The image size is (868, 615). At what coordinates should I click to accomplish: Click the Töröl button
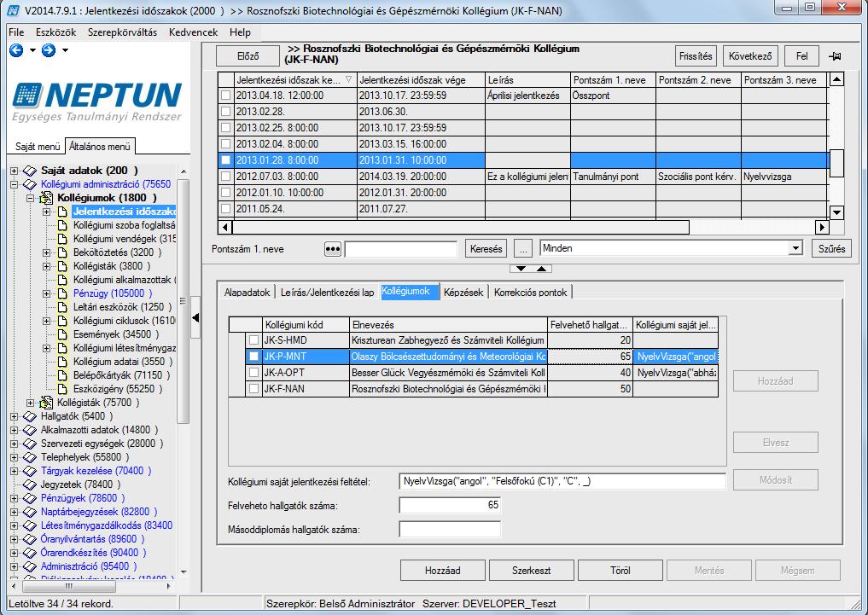coord(620,570)
